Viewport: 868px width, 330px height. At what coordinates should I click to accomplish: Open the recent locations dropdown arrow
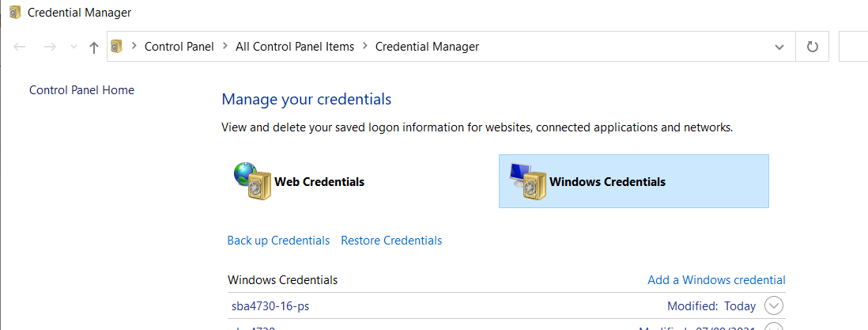point(74,47)
